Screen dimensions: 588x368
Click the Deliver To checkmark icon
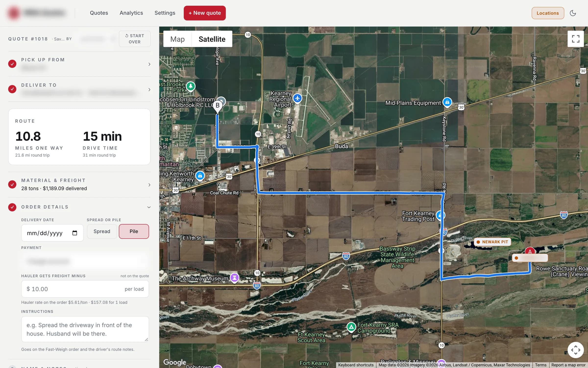pyautogui.click(x=12, y=89)
